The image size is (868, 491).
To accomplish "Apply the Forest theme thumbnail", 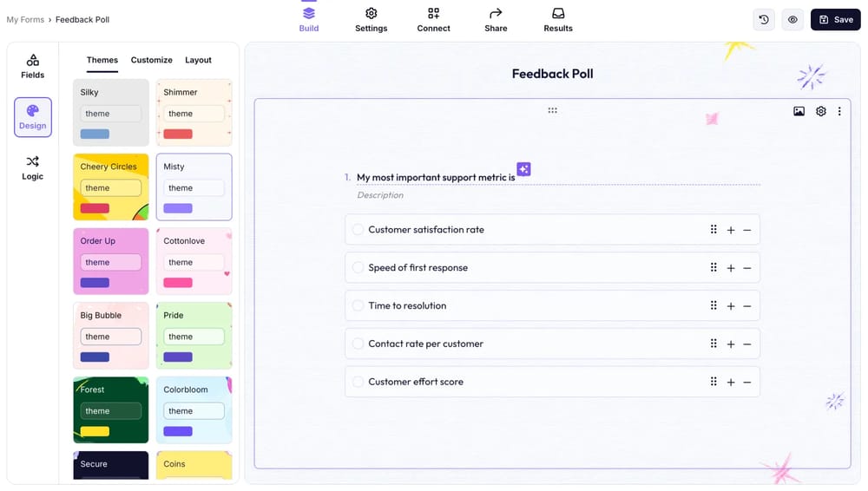I will (x=110, y=409).
